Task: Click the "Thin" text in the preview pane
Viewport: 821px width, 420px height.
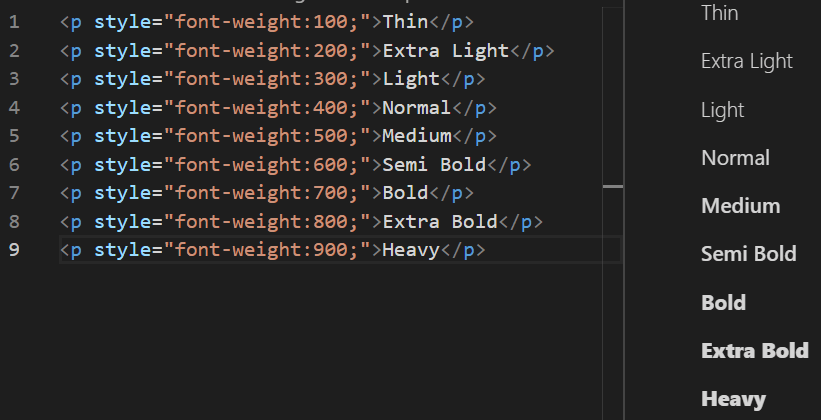Action: [720, 13]
